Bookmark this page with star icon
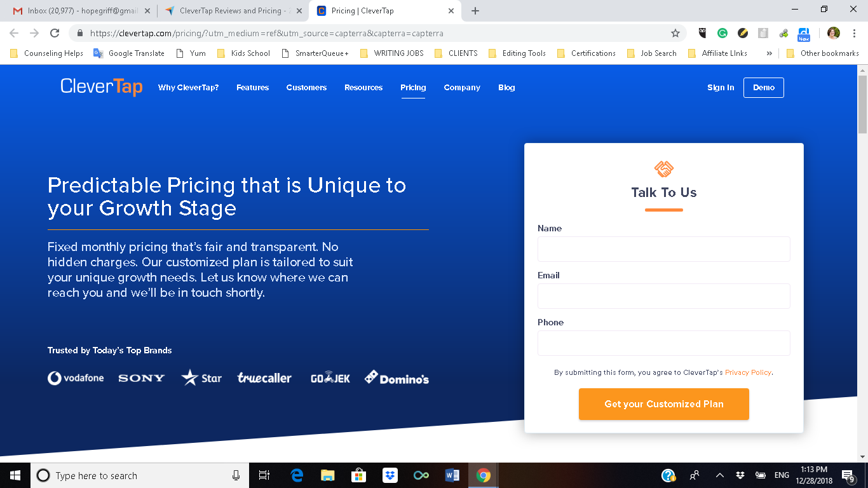 tap(675, 33)
